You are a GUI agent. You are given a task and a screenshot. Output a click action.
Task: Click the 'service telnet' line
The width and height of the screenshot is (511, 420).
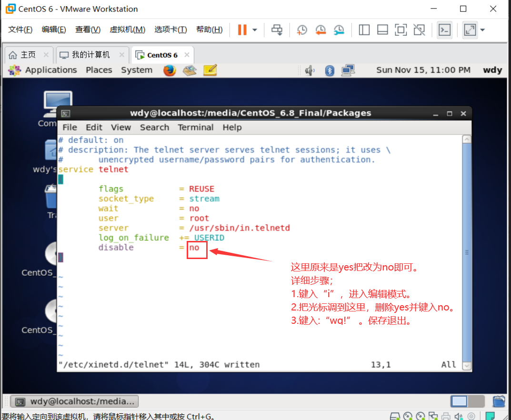click(93, 170)
